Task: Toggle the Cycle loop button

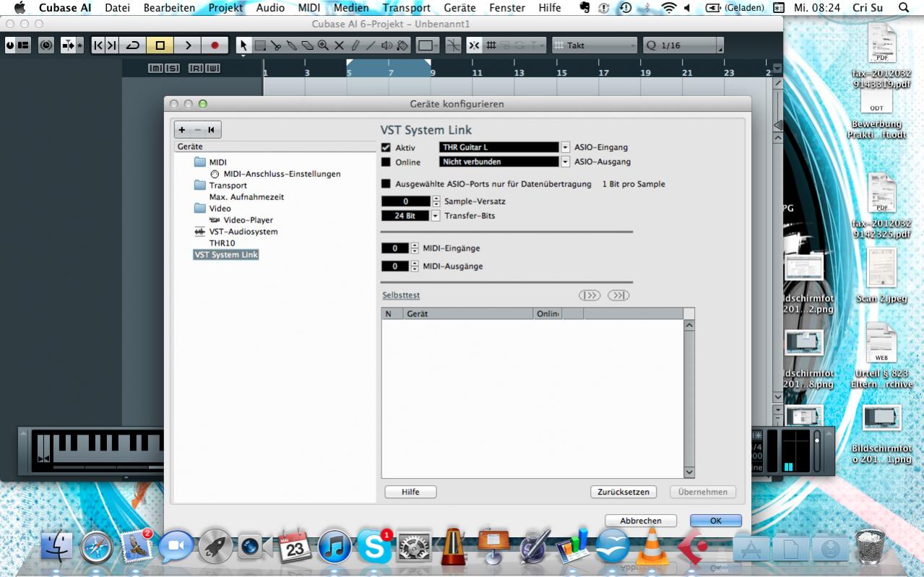Action: tap(133, 45)
